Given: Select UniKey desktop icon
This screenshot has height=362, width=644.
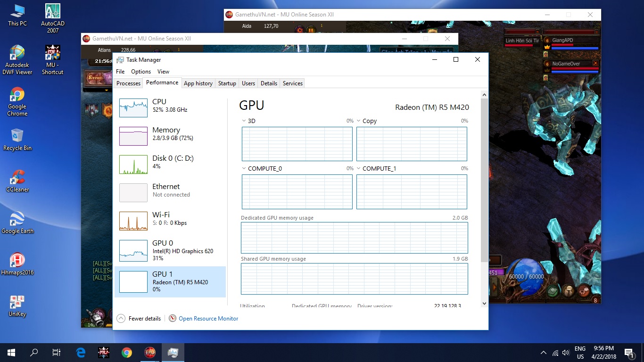Looking at the screenshot, I should click(17, 305).
